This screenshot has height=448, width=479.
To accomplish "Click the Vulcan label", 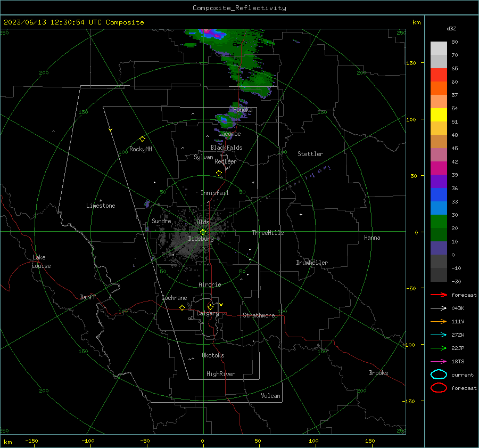I will click(270, 396).
